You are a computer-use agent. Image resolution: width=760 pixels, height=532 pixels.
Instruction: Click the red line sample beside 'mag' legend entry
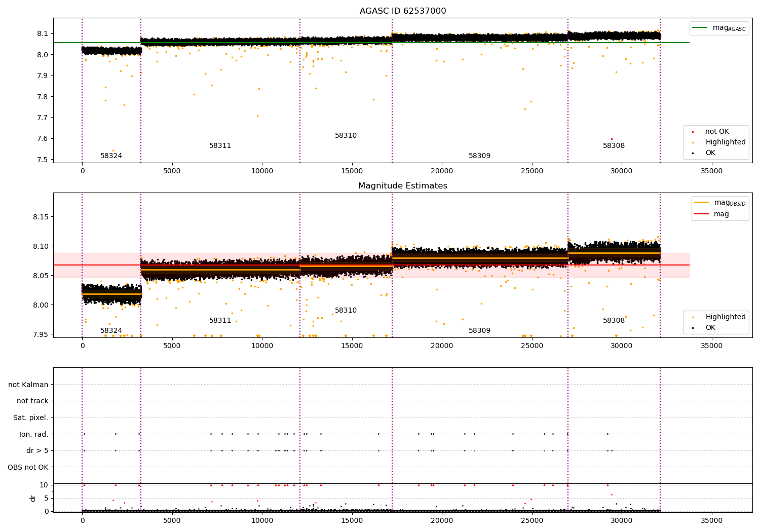(702, 214)
